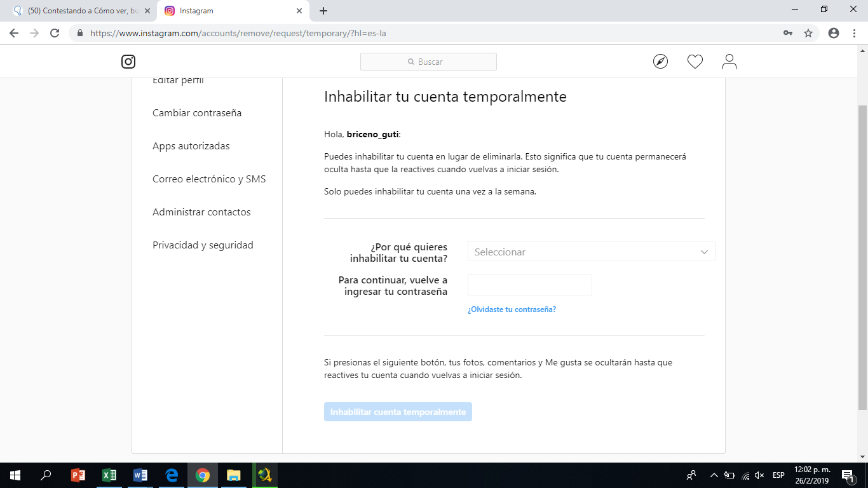
Task: View site info via the lock icon
Action: tap(80, 33)
